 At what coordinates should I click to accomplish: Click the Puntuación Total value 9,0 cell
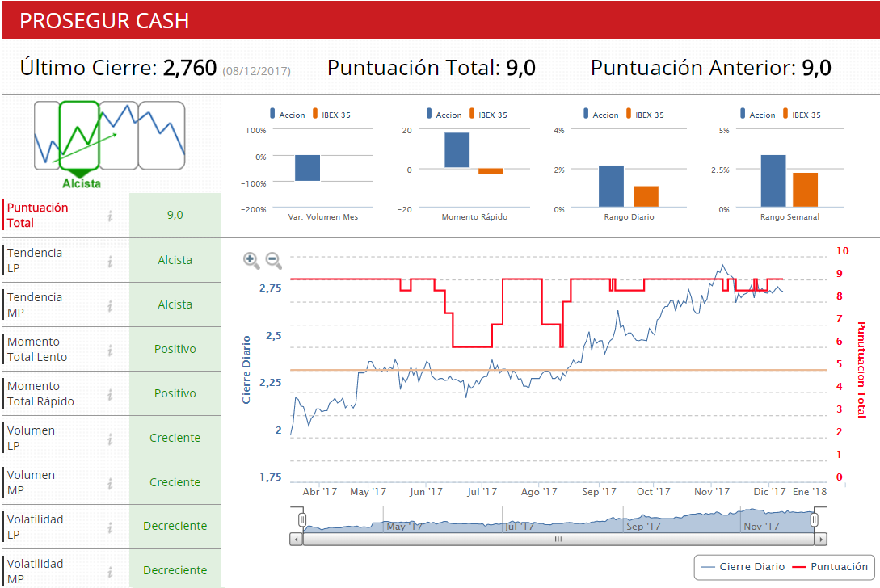[x=175, y=215]
